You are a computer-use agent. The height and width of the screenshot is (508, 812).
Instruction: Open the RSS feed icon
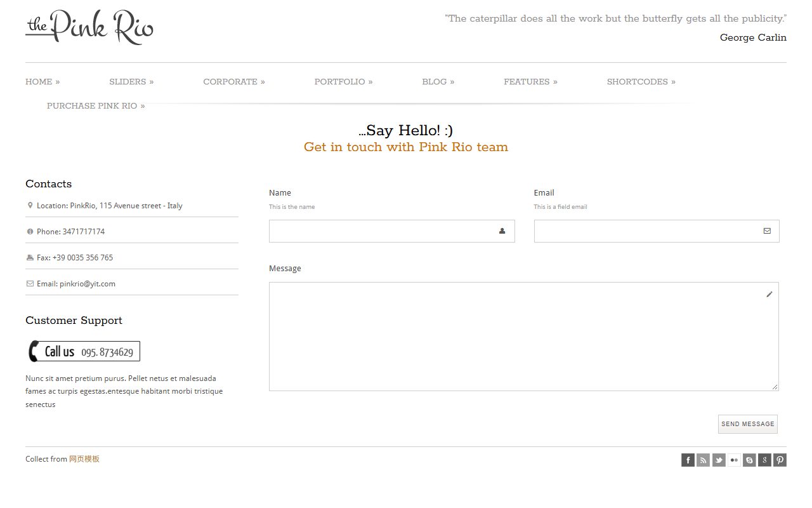[703, 460]
